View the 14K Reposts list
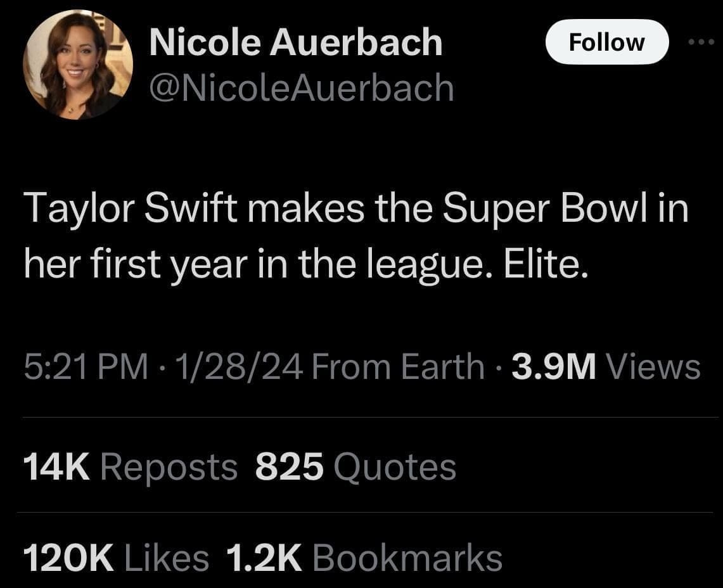 [x=130, y=467]
